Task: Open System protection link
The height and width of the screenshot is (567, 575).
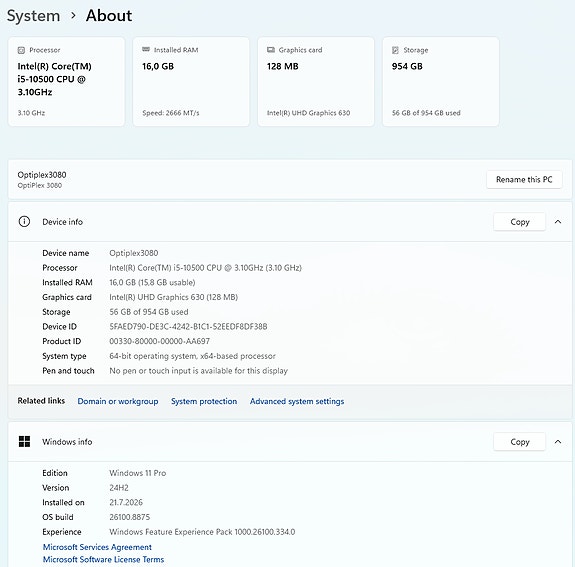Action: [204, 401]
